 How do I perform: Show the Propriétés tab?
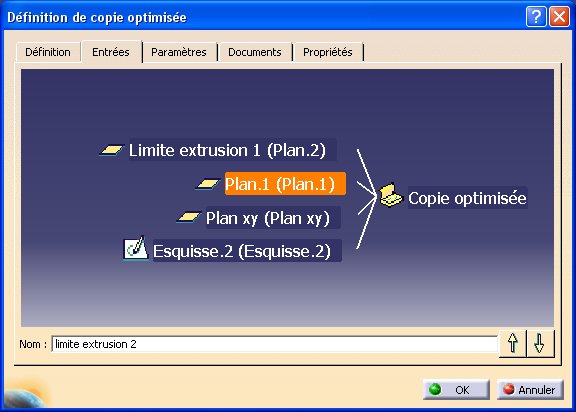click(x=327, y=52)
